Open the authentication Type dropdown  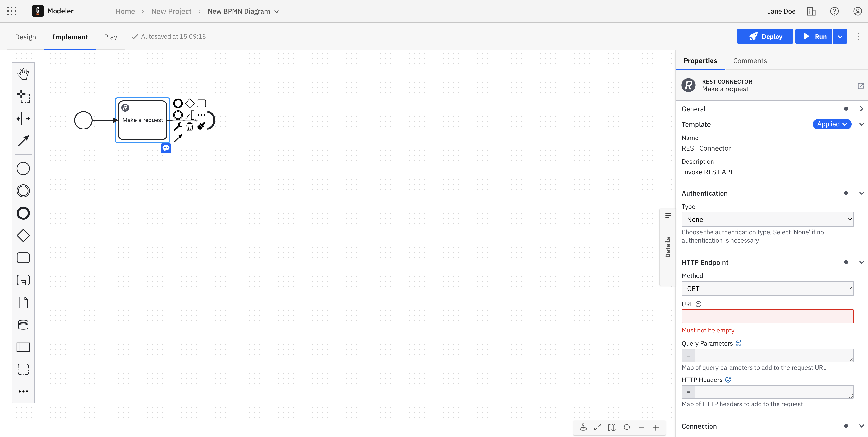coord(767,219)
